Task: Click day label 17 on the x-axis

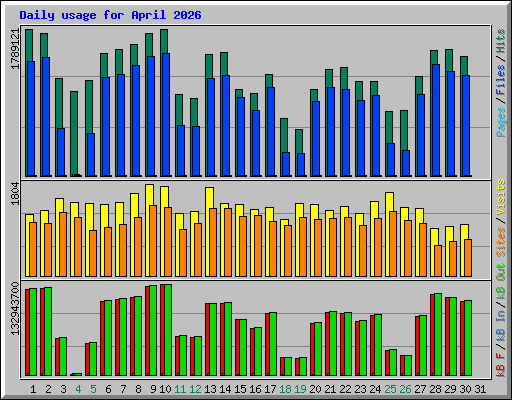Action: (x=270, y=389)
